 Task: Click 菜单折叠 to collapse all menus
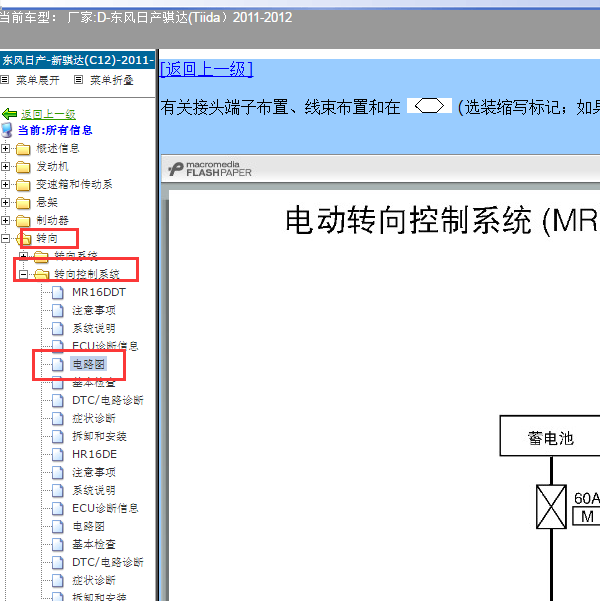pyautogui.click(x=112, y=80)
